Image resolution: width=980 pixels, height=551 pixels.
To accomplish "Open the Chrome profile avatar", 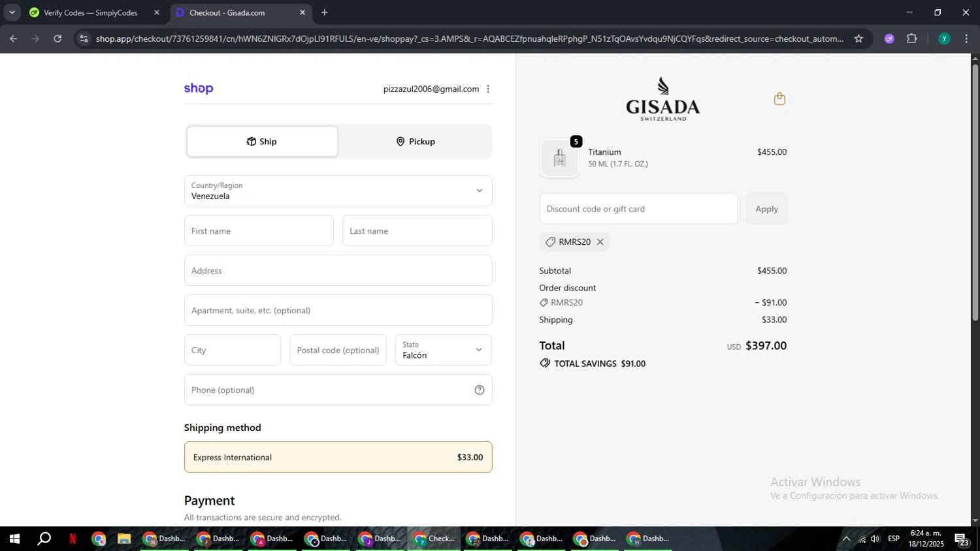I will pyautogui.click(x=944, y=39).
